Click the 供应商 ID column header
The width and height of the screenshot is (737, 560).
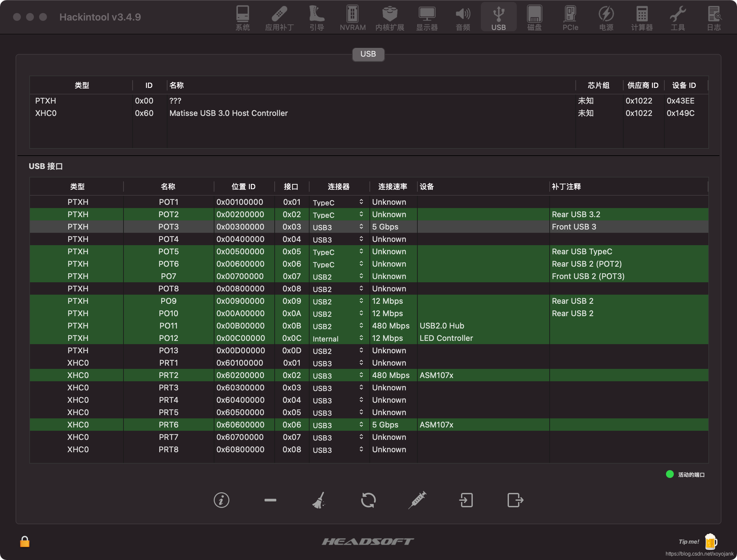tap(643, 85)
